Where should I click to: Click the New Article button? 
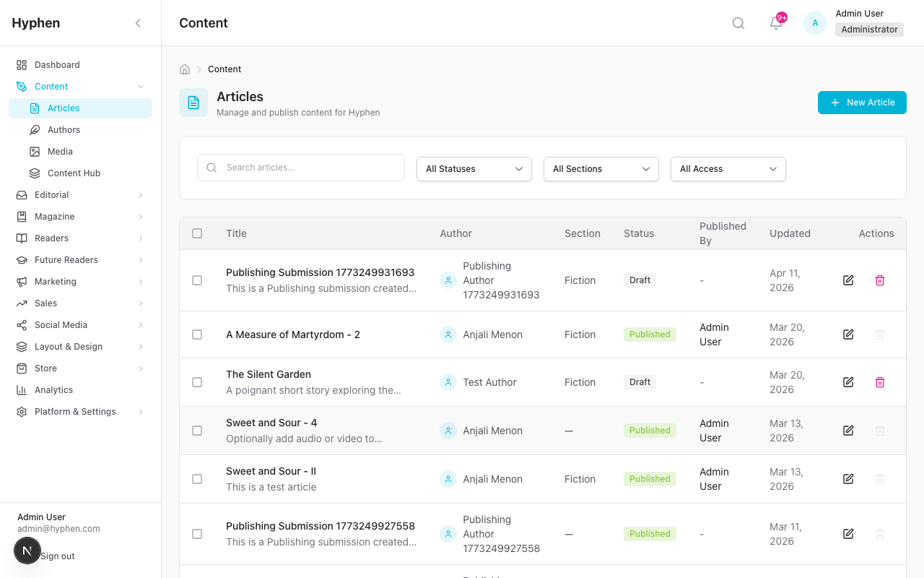862,103
